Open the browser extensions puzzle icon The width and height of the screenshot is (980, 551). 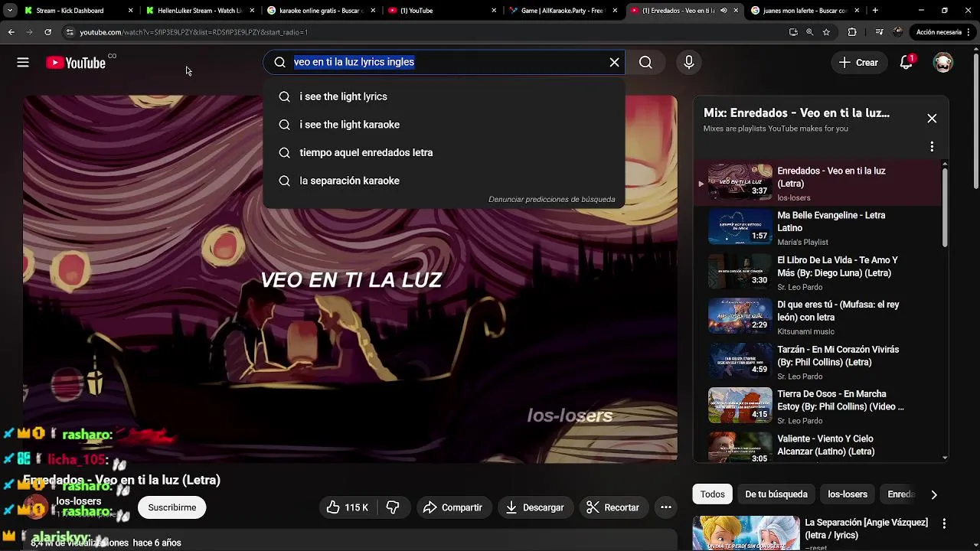click(x=852, y=32)
